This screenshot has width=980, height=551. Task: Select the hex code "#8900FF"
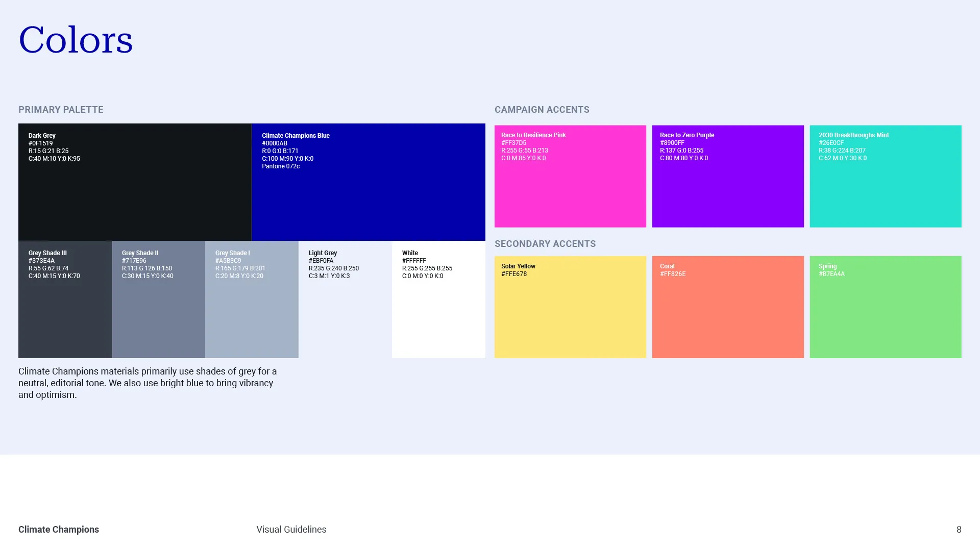coord(672,143)
